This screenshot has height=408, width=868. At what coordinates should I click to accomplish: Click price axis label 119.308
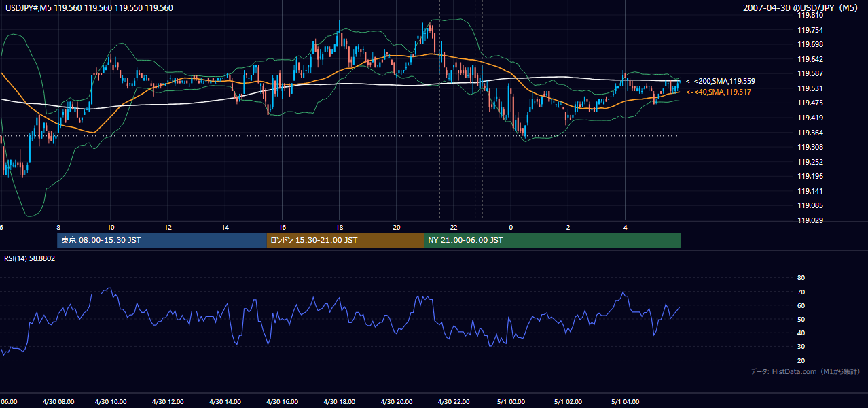(810, 147)
